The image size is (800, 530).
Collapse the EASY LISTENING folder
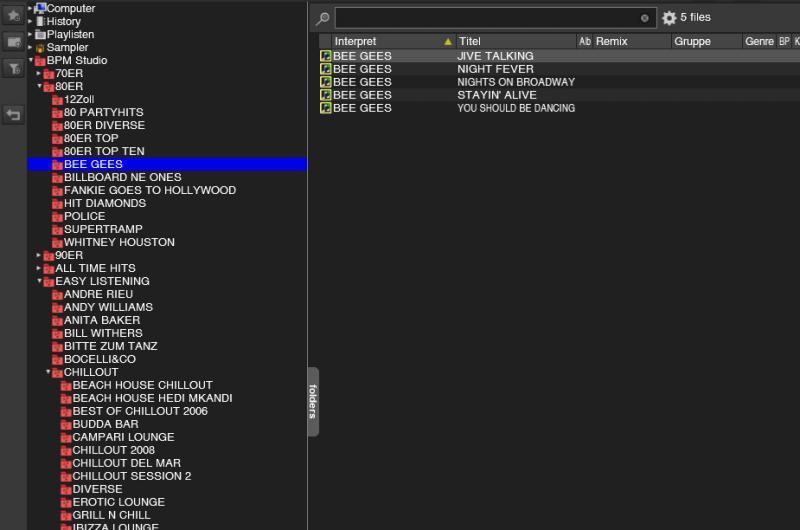click(39, 281)
